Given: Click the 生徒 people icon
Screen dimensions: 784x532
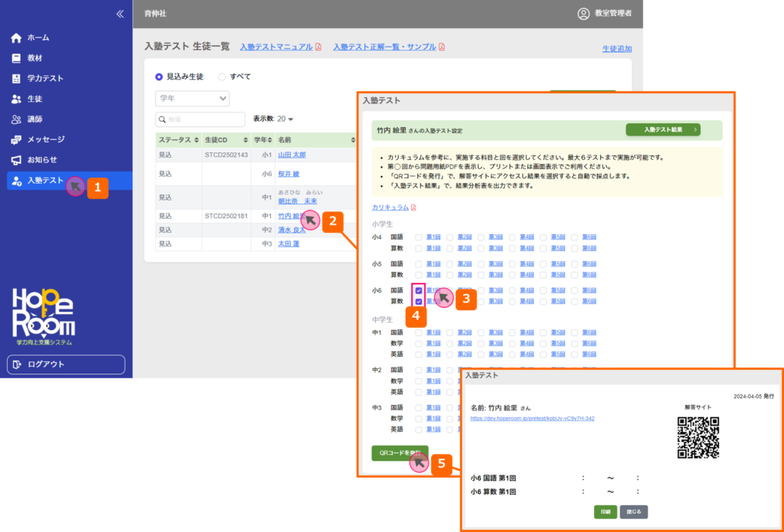Looking at the screenshot, I should coord(16,99).
